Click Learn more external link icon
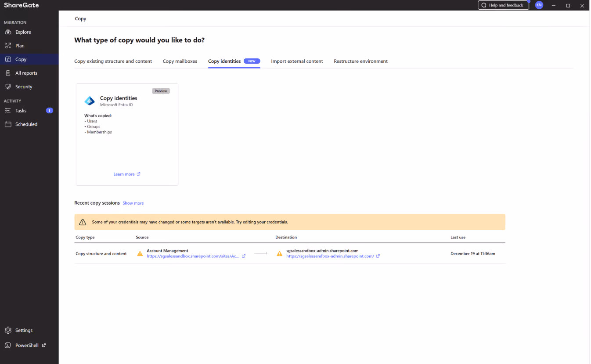This screenshot has height=364, width=591. tap(139, 174)
